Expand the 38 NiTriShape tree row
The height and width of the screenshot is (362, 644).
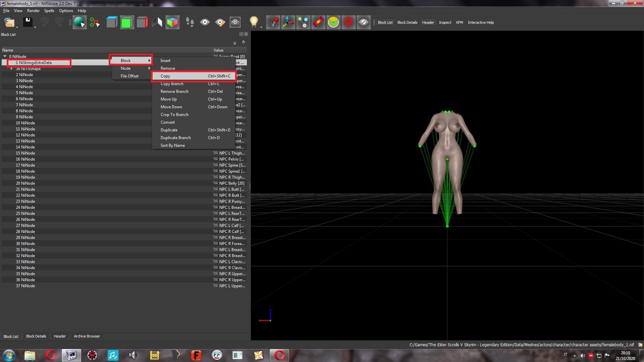[x=12, y=69]
